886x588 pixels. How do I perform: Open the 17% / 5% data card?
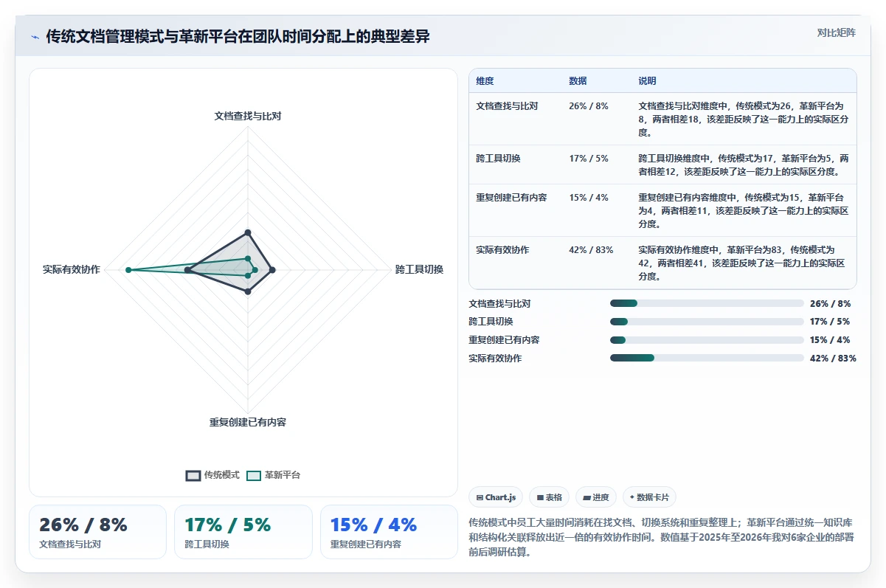tap(243, 532)
